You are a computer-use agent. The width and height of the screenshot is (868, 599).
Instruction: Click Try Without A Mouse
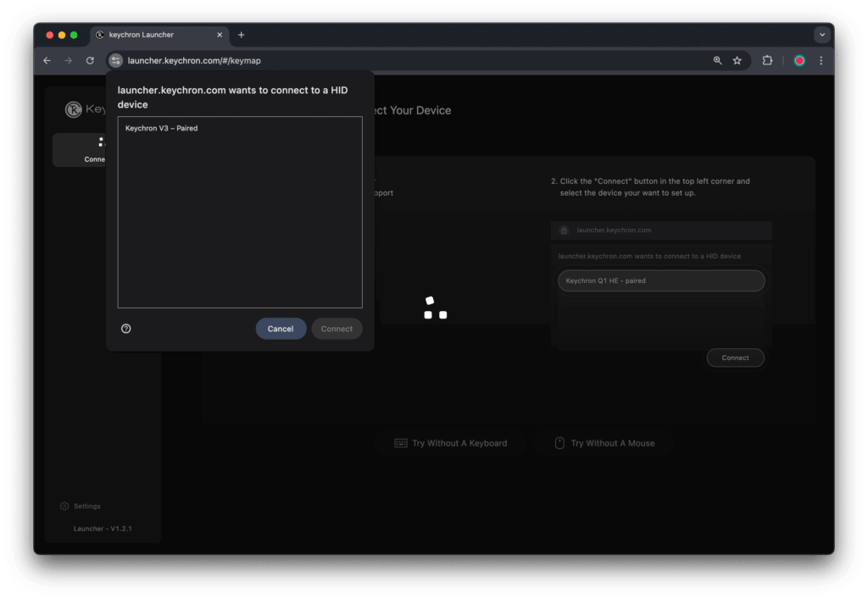click(x=604, y=443)
